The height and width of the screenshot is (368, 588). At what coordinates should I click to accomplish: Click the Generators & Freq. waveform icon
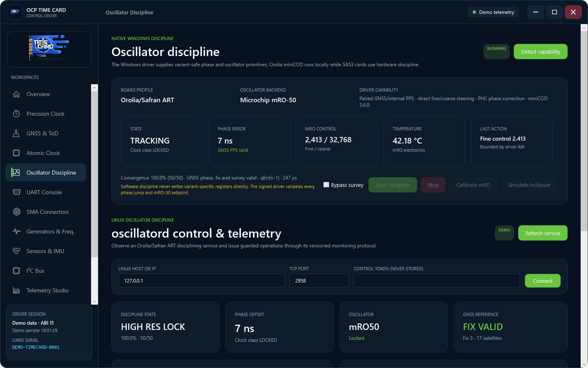(16, 231)
